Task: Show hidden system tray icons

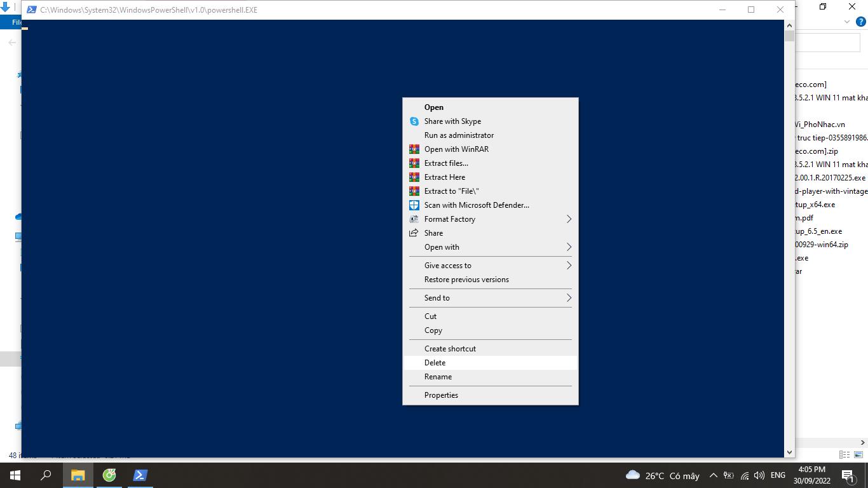Action: click(x=713, y=475)
